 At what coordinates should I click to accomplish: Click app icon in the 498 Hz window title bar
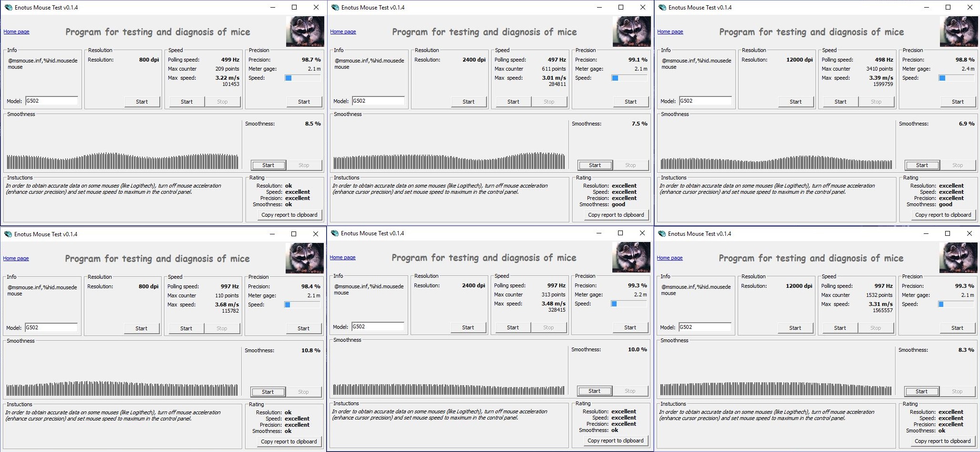pyautogui.click(x=662, y=7)
